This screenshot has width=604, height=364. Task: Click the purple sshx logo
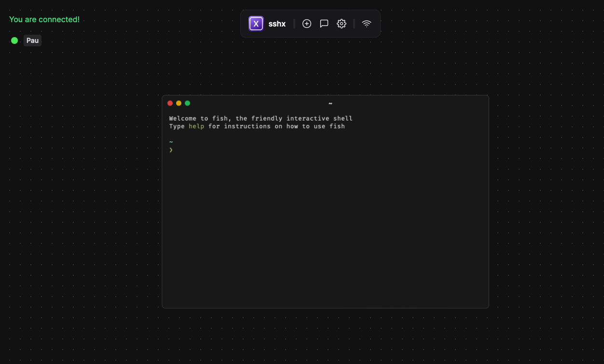256,23
